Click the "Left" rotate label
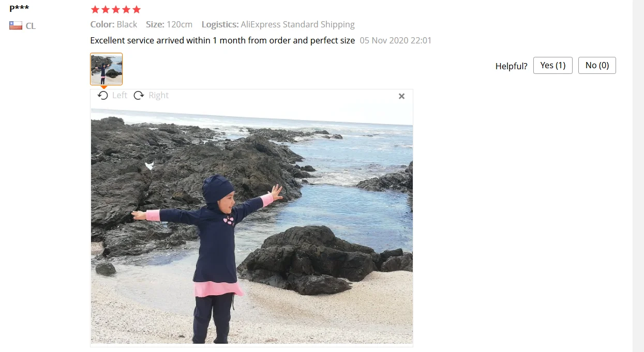The image size is (644, 352). (x=119, y=95)
